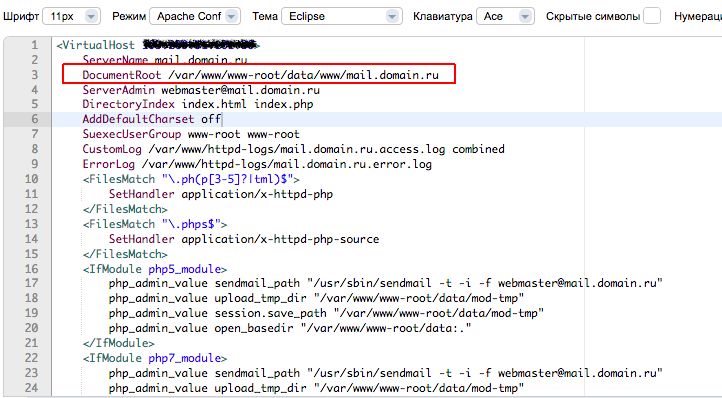Viewport: 722px width, 398px height.
Task: Click the DirectoryIndex index.html index.php line
Action: coord(198,104)
